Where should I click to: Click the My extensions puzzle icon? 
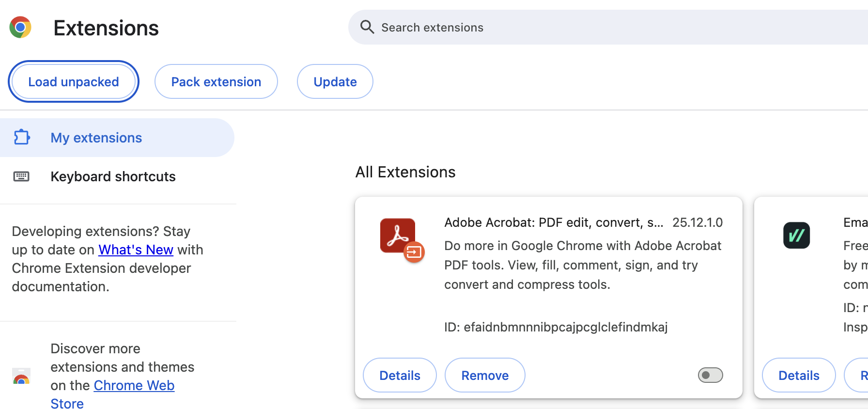point(22,138)
